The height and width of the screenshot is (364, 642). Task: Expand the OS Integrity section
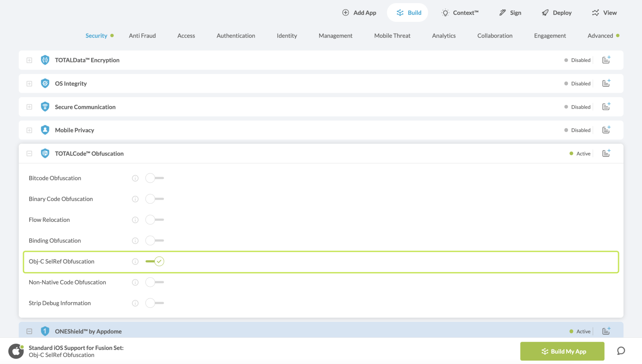click(x=29, y=84)
